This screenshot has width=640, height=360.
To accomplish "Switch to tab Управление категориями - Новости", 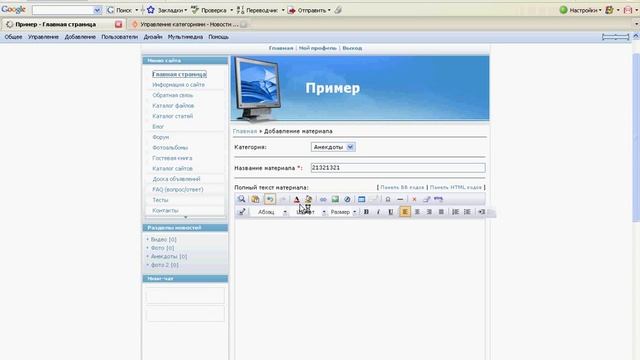I will coord(189,24).
